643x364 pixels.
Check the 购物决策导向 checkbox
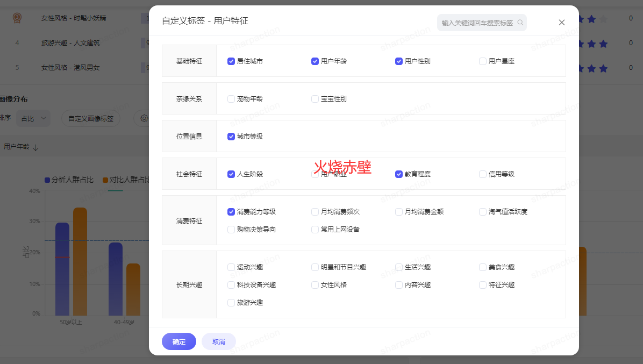(x=231, y=230)
